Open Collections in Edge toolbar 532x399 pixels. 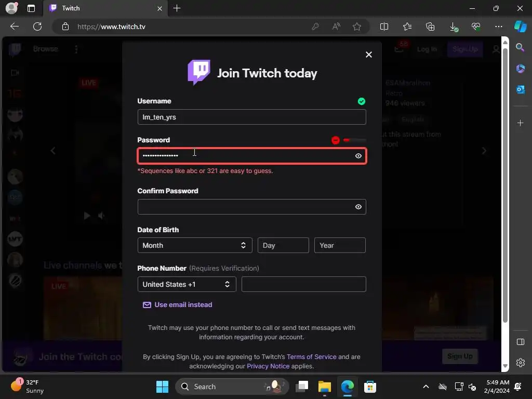click(x=430, y=26)
